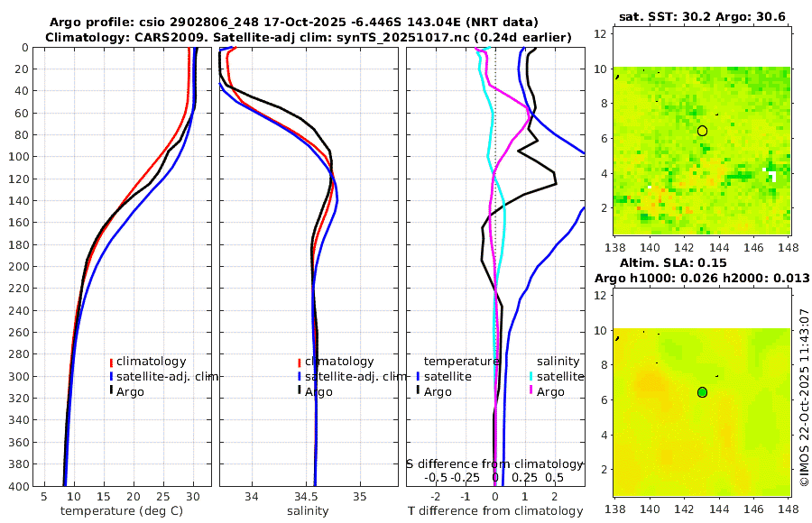The image size is (812, 523).
Task: Click blue temperature satellite swatch in difference panel
Action: tap(418, 377)
